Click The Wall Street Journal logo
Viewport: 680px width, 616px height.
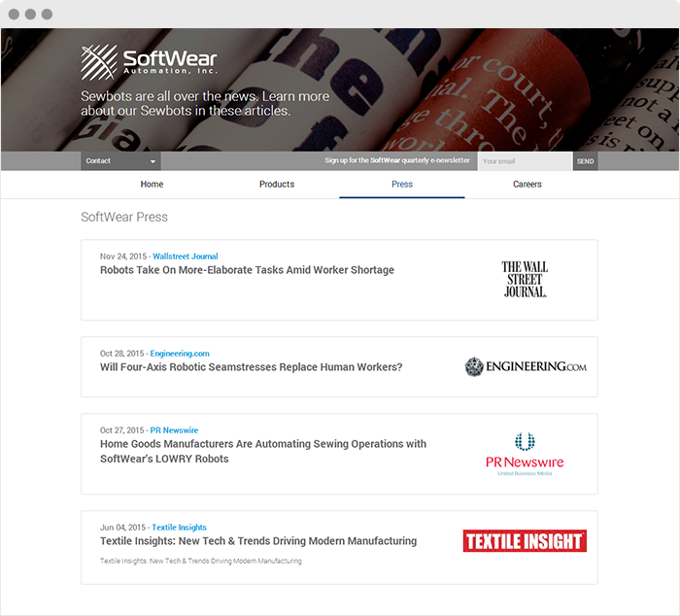[x=525, y=280]
